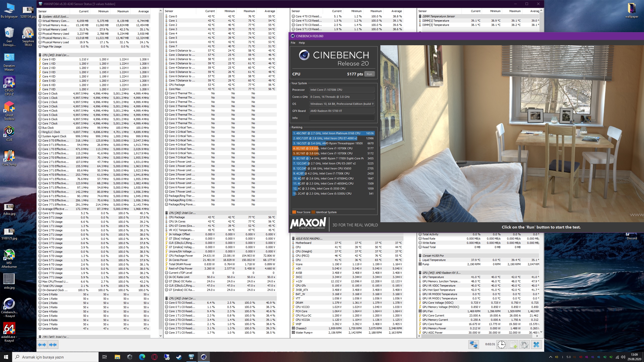Open Core Temp desktop shortcut
The image size is (644, 362).
coord(9,158)
